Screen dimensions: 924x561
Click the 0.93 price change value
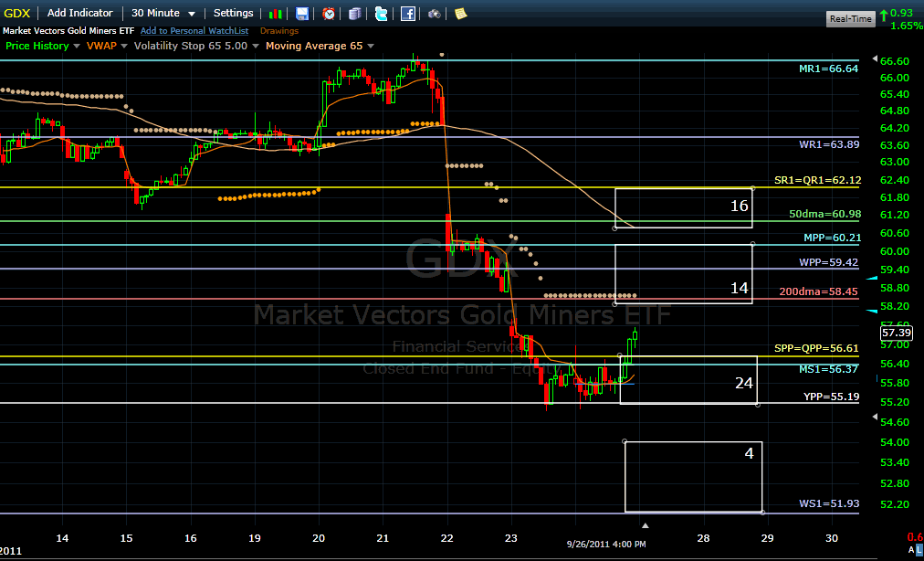[901, 13]
